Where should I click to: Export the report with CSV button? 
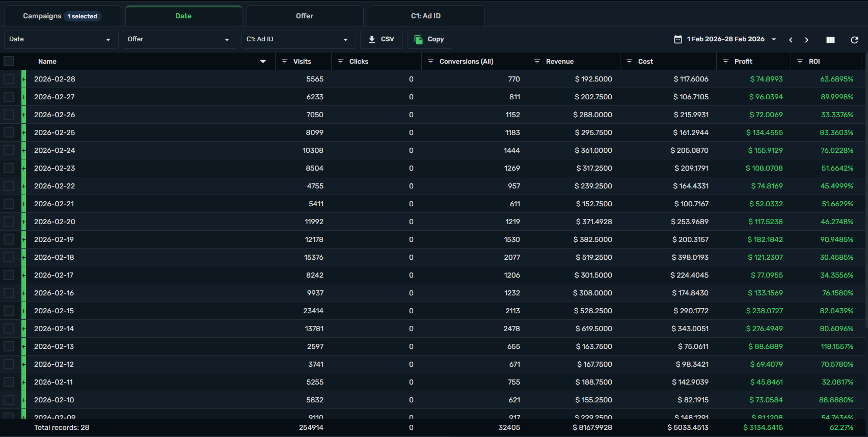click(381, 39)
